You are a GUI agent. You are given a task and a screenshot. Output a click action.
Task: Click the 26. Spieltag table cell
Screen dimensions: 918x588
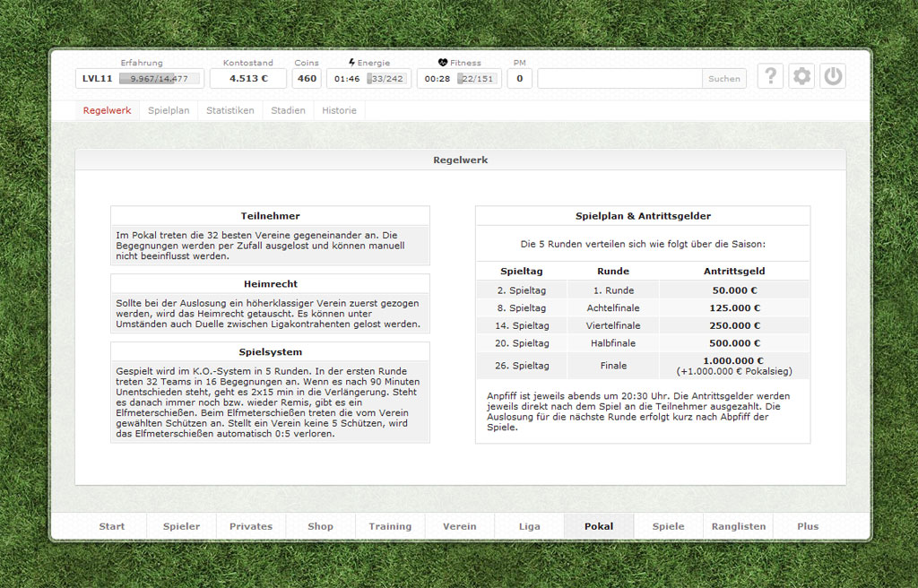[x=522, y=366]
